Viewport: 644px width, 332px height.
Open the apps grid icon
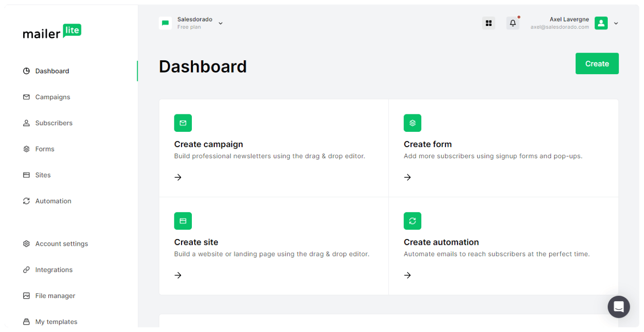(489, 23)
